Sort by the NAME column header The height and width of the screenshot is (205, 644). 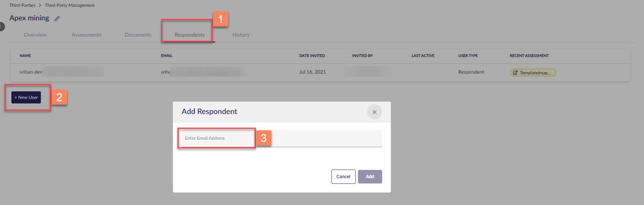point(25,56)
